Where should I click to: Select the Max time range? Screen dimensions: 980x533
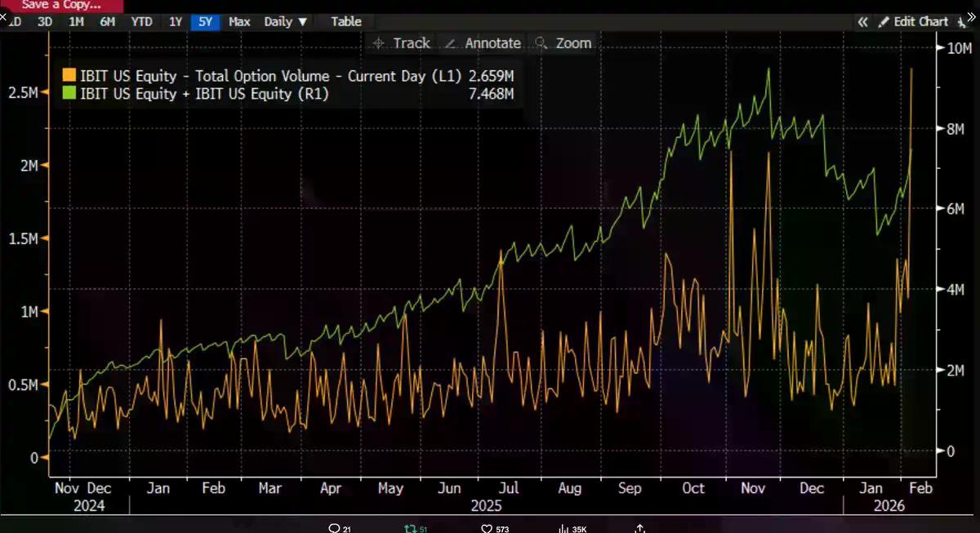point(239,22)
